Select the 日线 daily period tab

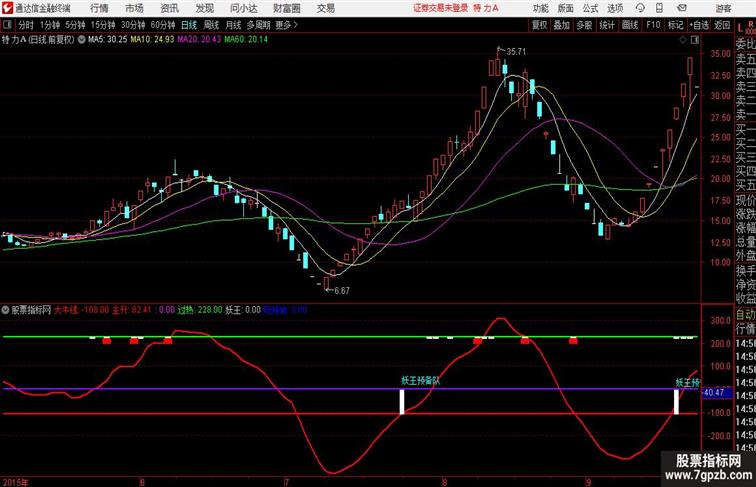tap(189, 25)
